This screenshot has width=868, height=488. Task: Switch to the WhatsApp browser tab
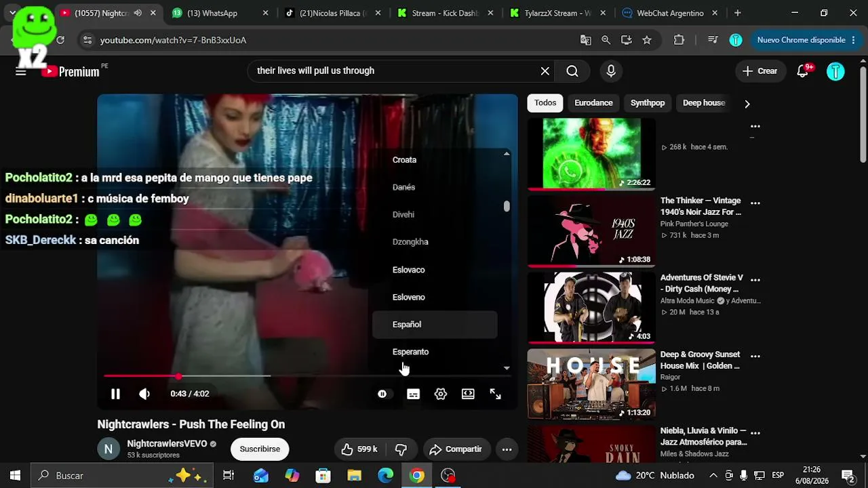click(x=220, y=13)
